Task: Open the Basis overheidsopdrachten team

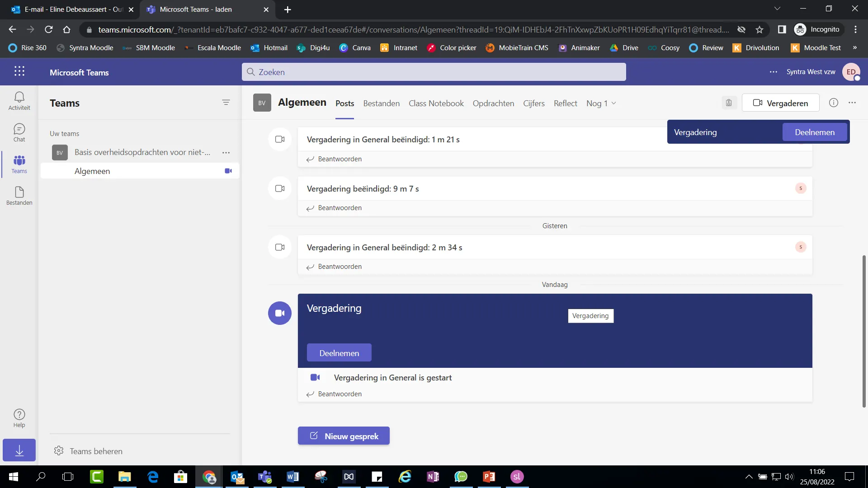Action: click(142, 152)
